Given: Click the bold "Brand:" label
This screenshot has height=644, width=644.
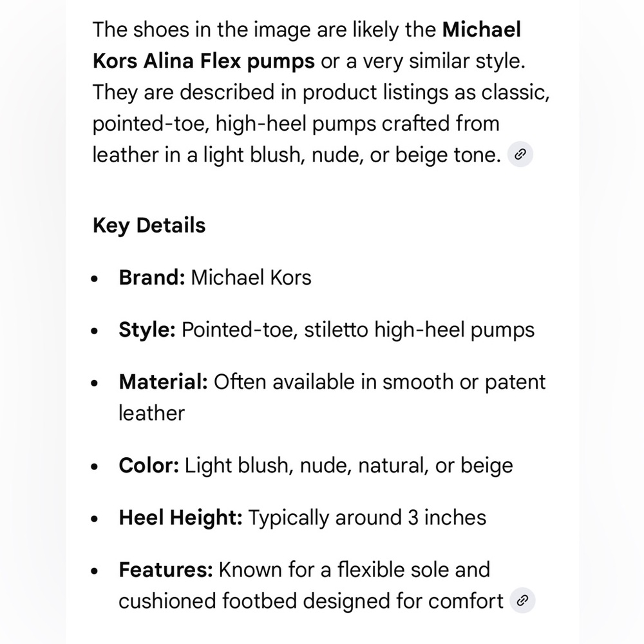Looking at the screenshot, I should click(x=152, y=277).
